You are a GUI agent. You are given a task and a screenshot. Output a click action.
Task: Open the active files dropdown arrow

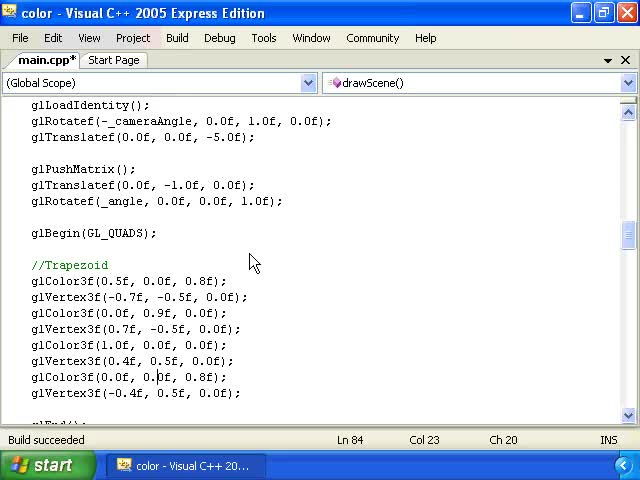pos(607,60)
